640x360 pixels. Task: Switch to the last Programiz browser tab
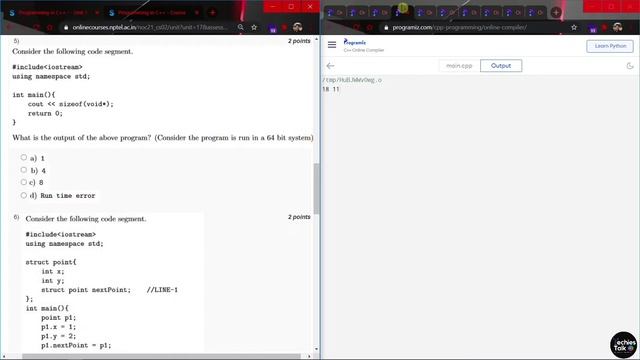tap(535, 13)
